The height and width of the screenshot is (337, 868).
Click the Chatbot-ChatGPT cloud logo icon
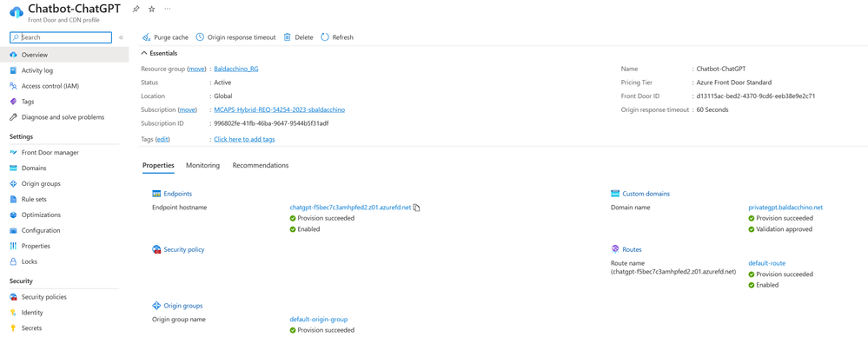(x=16, y=12)
